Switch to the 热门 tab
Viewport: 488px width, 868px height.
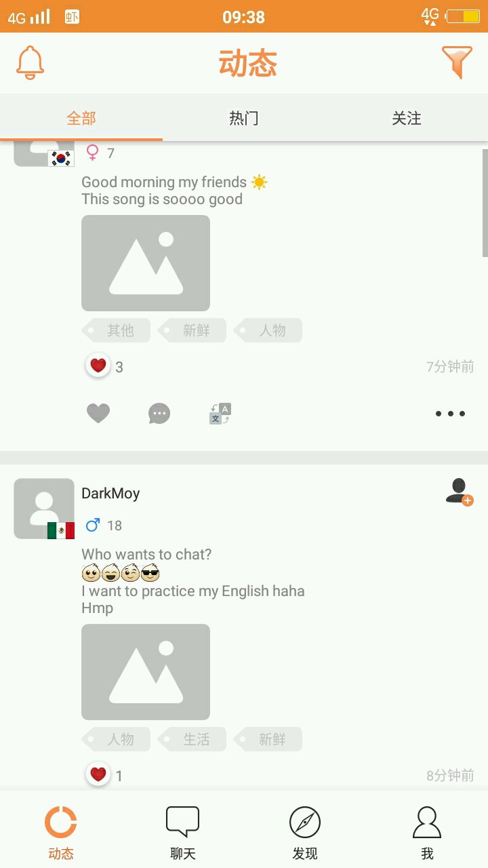click(244, 118)
